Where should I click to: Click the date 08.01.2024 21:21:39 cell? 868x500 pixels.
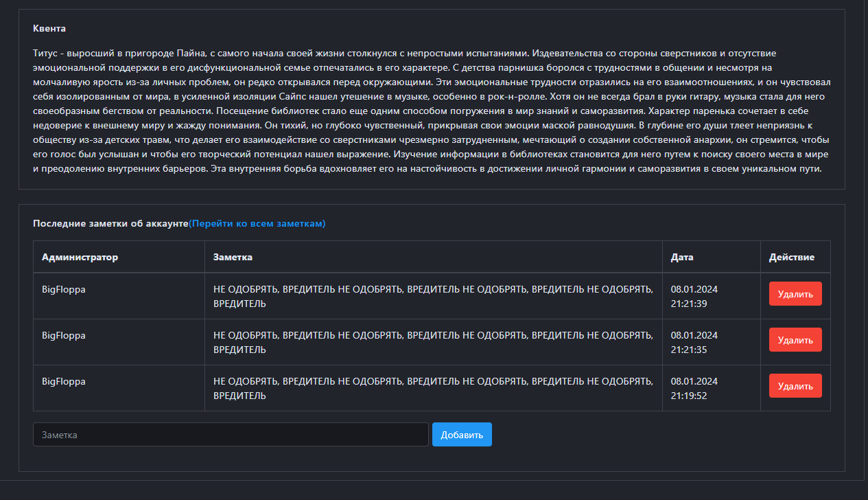point(694,296)
